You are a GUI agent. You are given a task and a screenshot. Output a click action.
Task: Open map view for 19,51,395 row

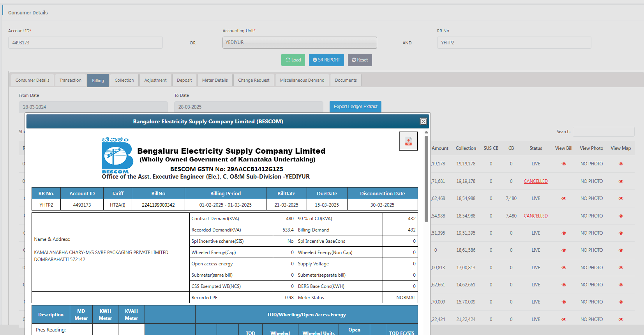621,233
